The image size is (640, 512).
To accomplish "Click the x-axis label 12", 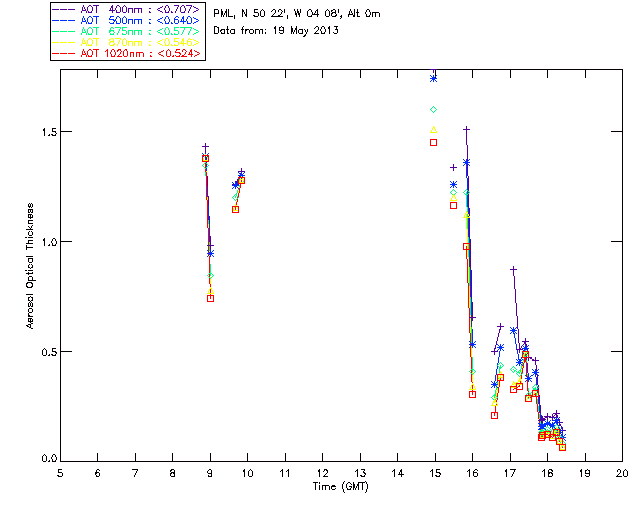I will tap(322, 473).
